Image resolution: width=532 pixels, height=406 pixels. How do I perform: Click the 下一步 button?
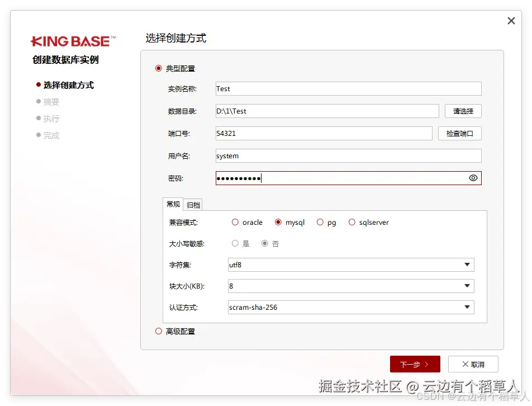click(x=415, y=363)
